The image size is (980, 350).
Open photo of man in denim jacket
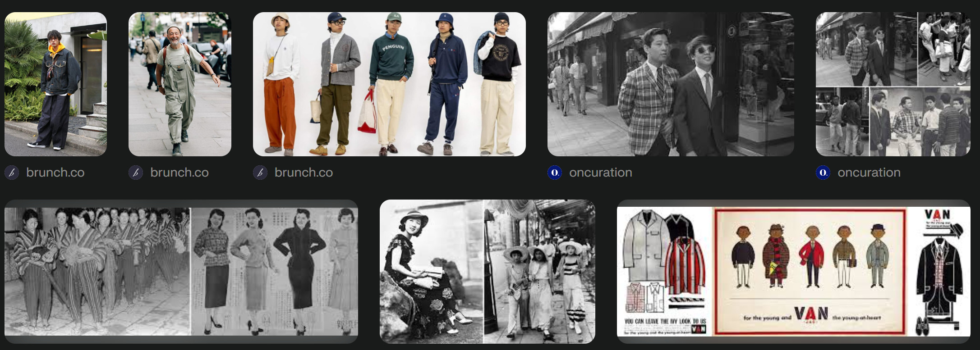pos(55,84)
